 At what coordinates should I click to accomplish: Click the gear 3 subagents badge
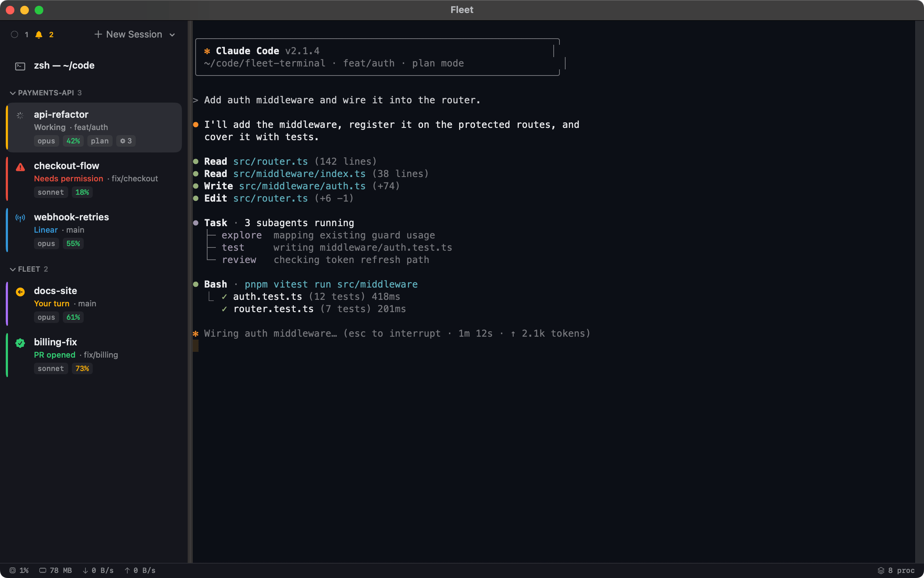[126, 141]
